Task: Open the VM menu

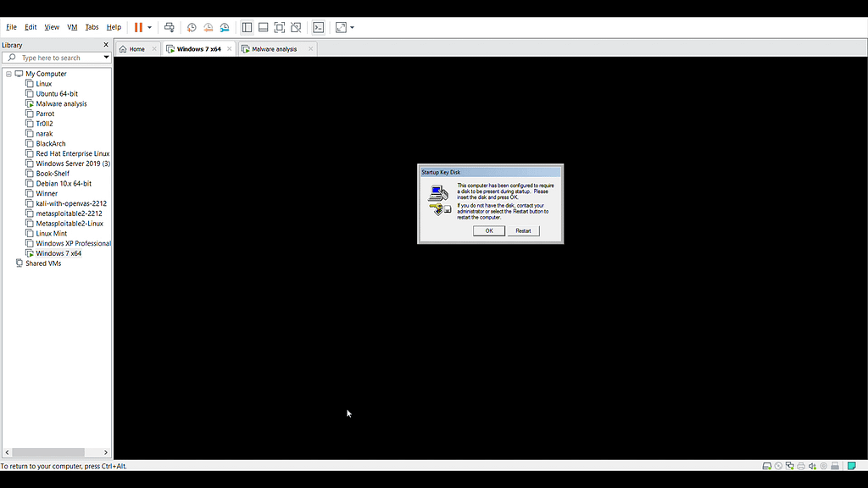Action: (72, 27)
